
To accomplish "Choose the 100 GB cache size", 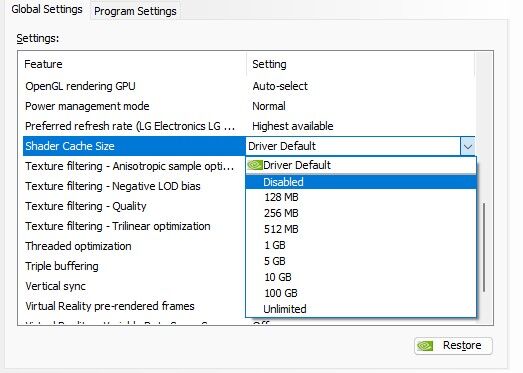I will point(361,293).
